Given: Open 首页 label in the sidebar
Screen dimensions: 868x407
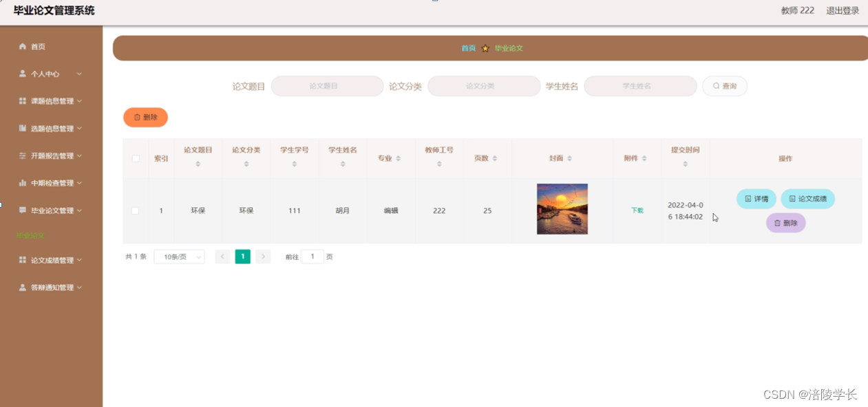Looking at the screenshot, I should pos(39,47).
